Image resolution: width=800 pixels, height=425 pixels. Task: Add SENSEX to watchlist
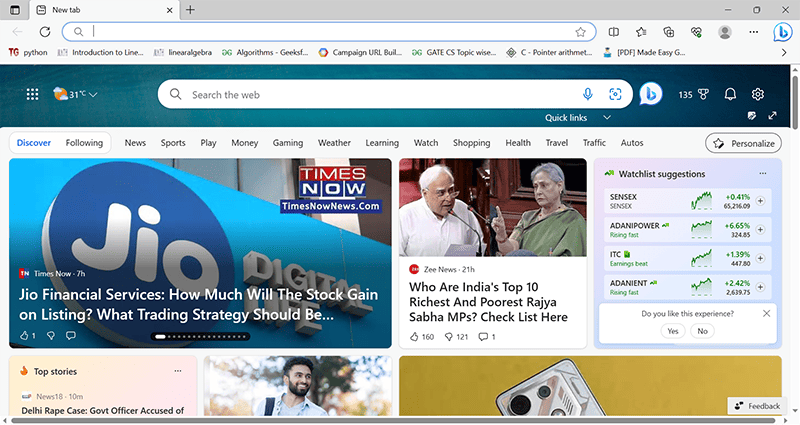(x=760, y=201)
